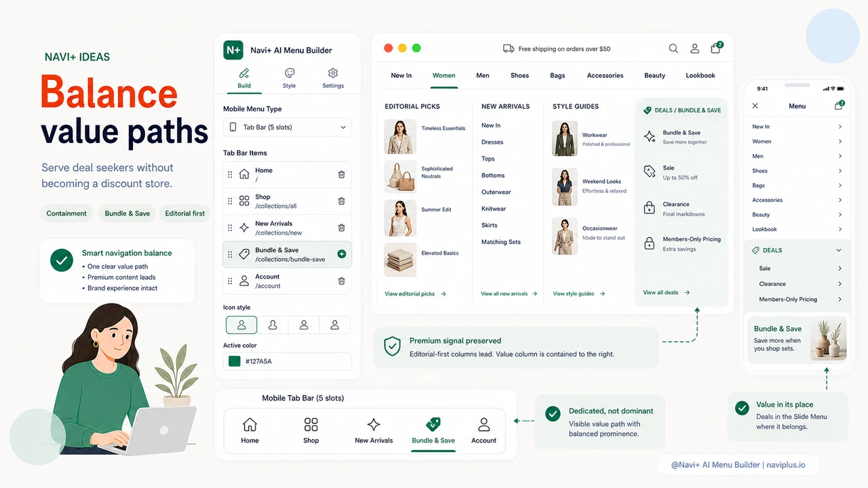Click the Dresses link under New Arrivals

[492, 142]
